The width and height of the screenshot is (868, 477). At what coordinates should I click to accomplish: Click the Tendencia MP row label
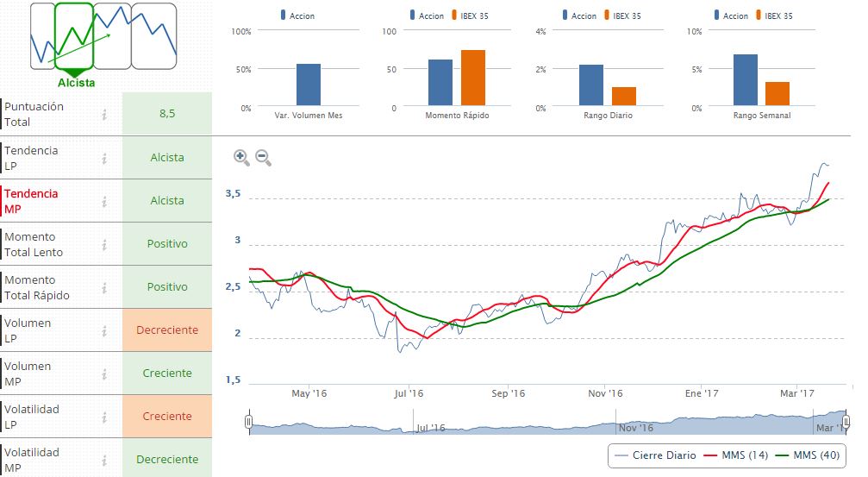click(32, 201)
